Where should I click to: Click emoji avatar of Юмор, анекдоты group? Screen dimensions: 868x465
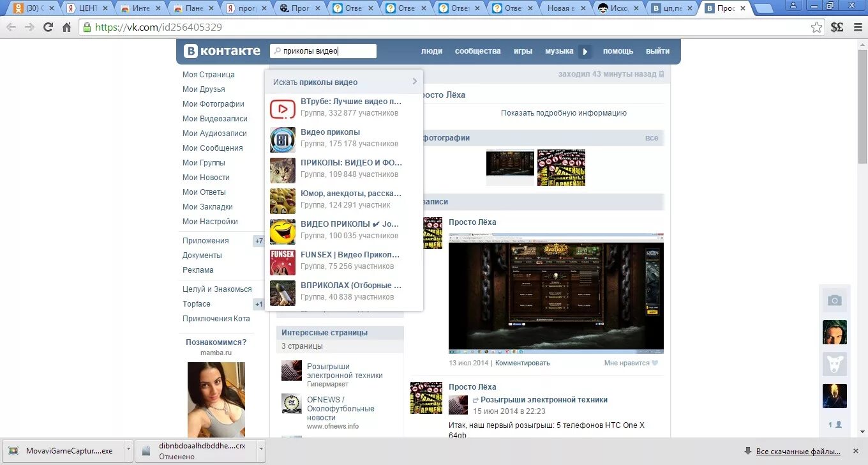(282, 201)
